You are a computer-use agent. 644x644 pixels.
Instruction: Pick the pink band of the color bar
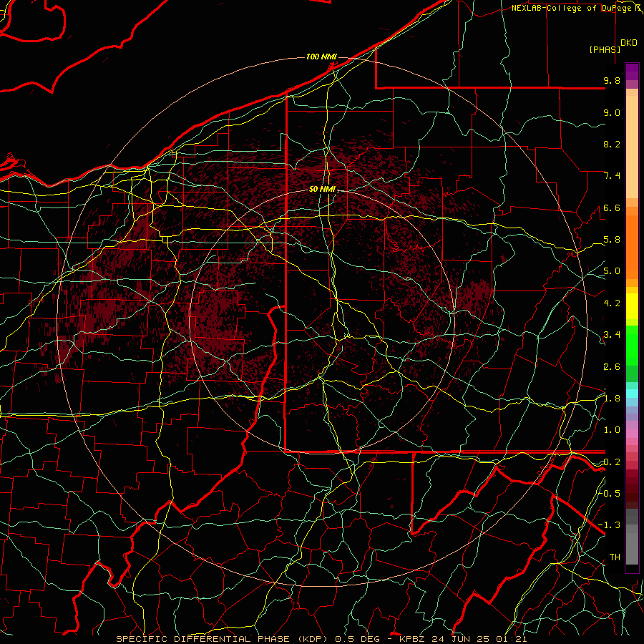(x=632, y=434)
